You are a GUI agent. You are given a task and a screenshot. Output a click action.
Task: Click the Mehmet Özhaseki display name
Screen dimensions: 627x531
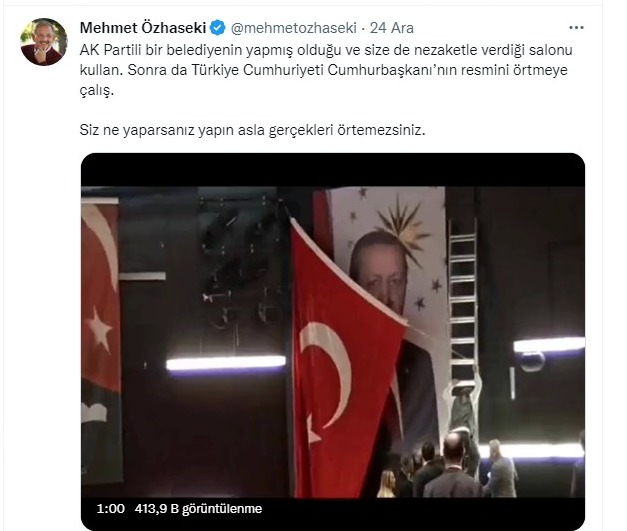(143, 28)
